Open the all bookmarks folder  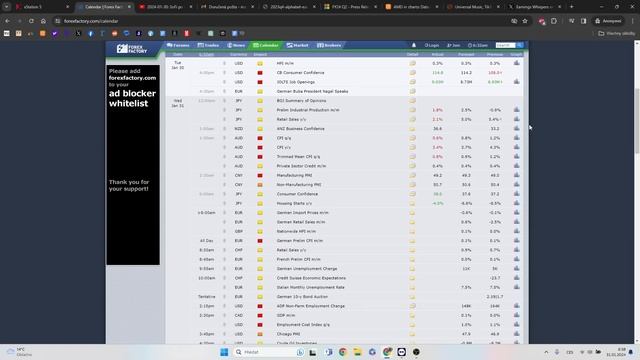[x=616, y=33]
